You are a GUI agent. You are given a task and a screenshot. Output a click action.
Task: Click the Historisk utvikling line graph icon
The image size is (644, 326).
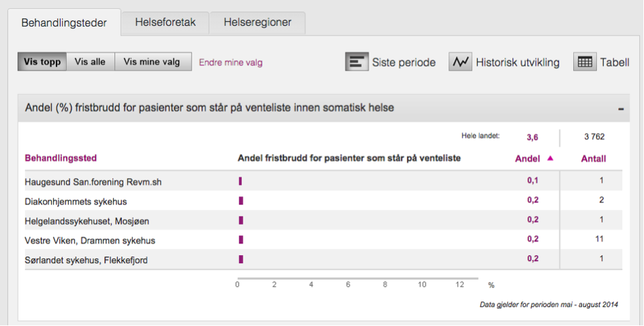point(461,62)
